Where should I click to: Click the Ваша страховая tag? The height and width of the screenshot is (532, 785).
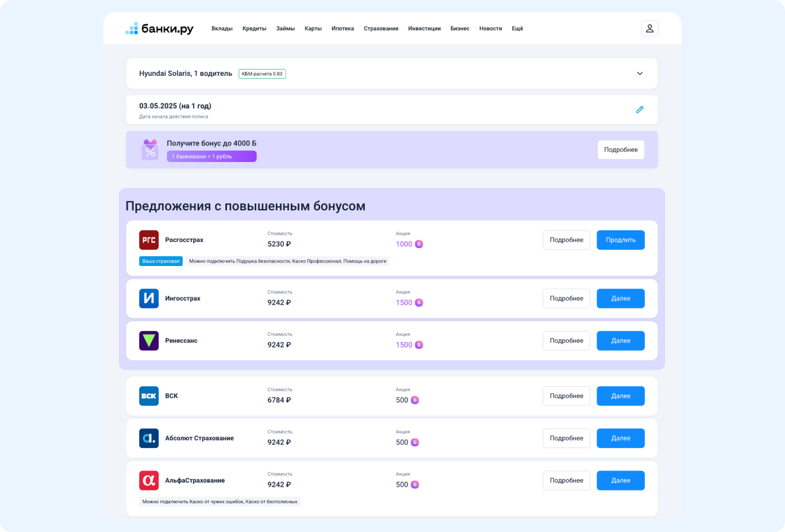tap(161, 261)
